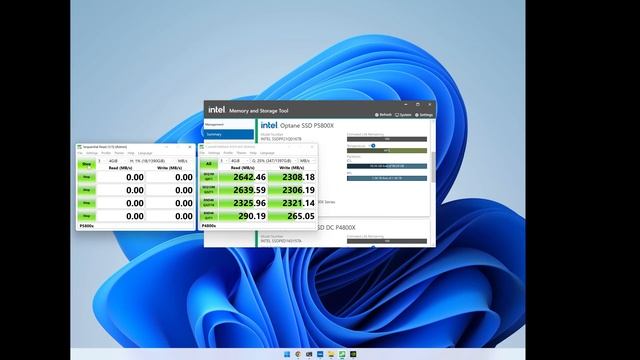Click System in the Intel tool header
640x360 pixels.
(x=403, y=115)
